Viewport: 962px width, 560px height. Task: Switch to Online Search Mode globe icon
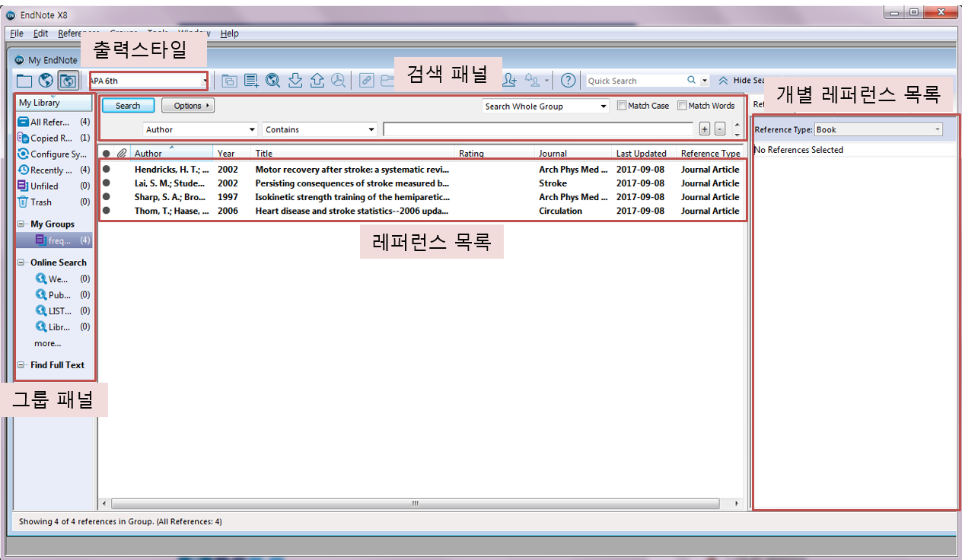coord(46,81)
